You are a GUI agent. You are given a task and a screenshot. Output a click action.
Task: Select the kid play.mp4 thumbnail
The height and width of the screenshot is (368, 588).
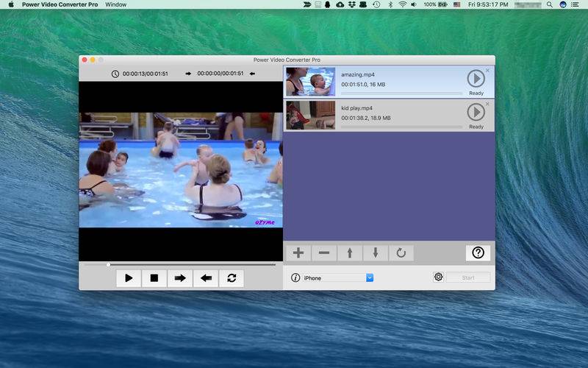310,116
